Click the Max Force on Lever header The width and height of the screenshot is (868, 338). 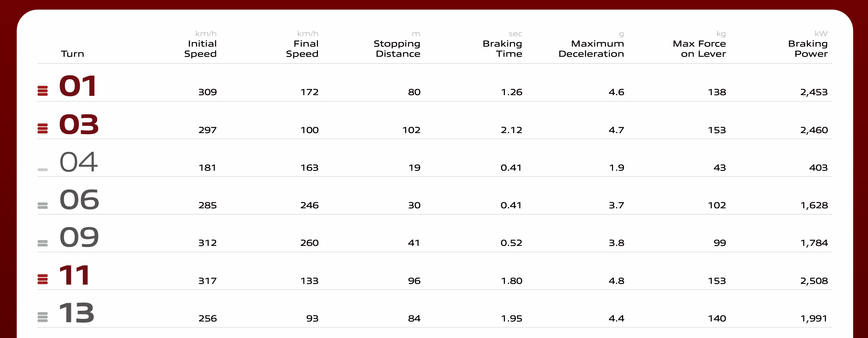pyautogui.click(x=699, y=49)
